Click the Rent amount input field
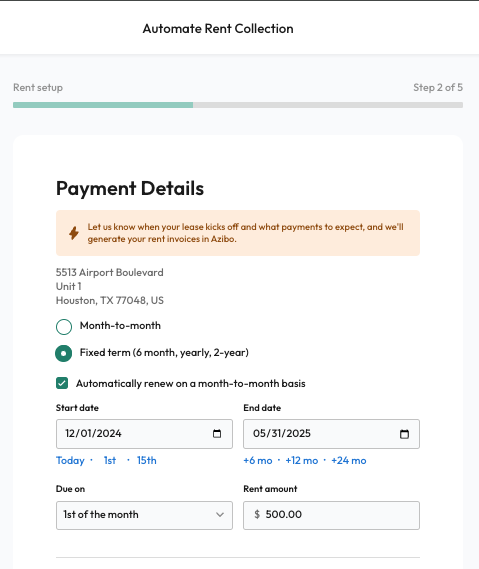This screenshot has width=479, height=569. [331, 515]
